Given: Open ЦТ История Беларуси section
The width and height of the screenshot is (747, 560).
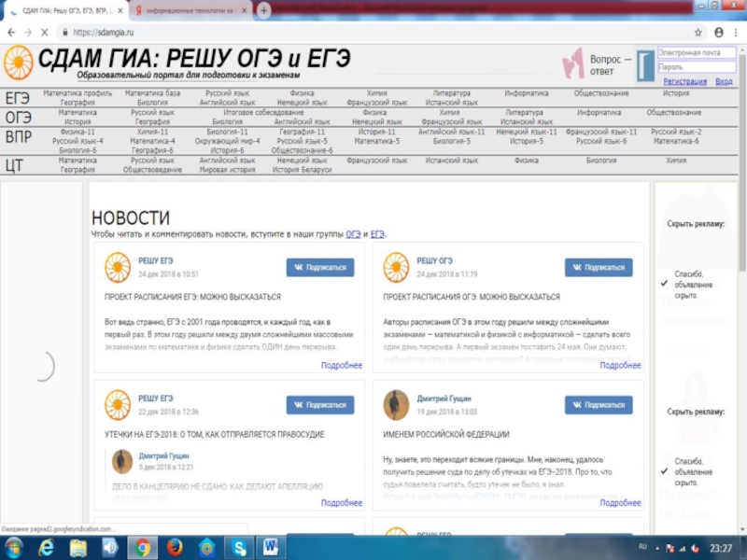Looking at the screenshot, I should click(302, 170).
